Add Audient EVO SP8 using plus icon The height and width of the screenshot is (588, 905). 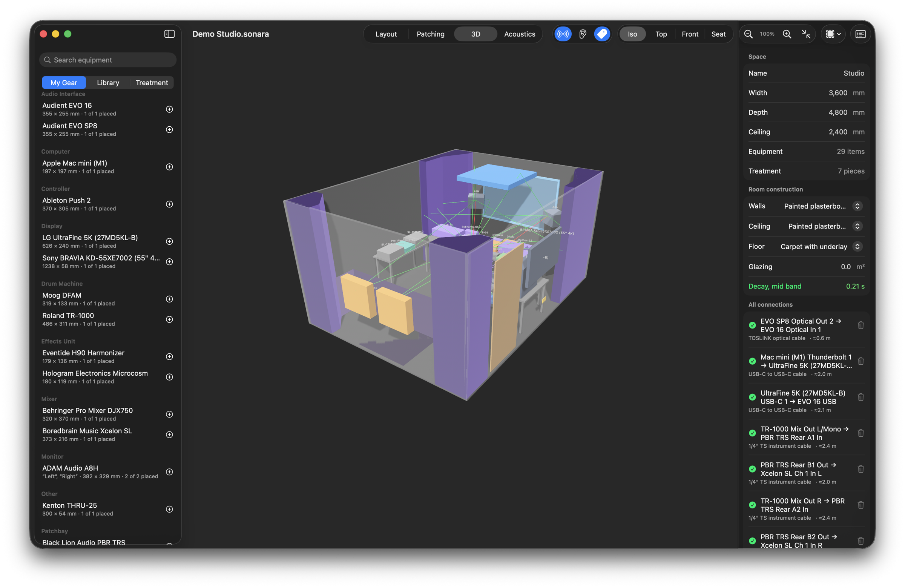[170, 130]
